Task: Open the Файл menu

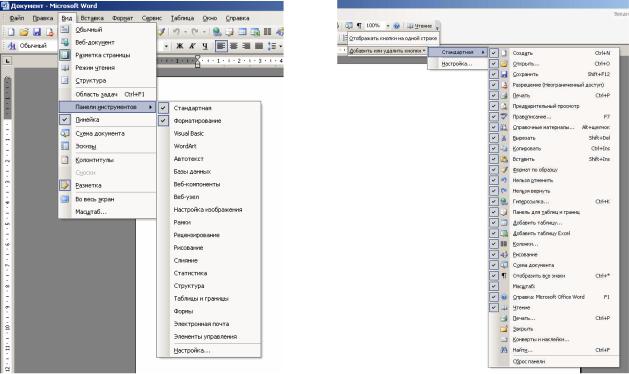Action: (17, 18)
